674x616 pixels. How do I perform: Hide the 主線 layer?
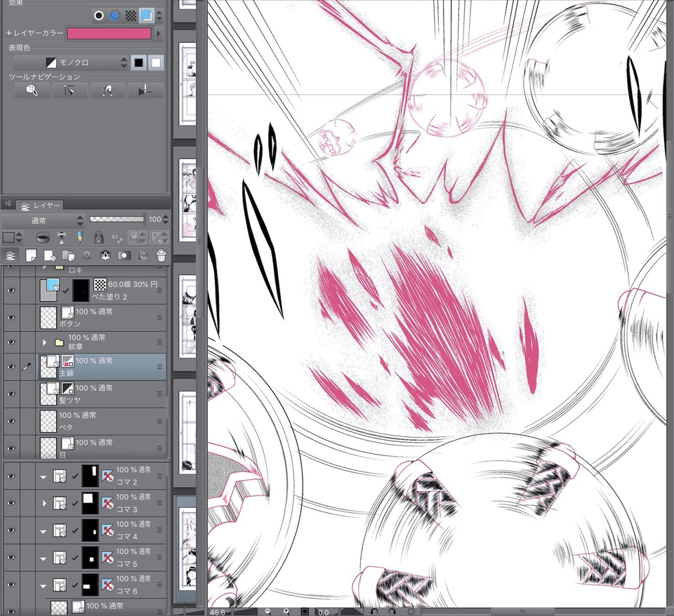(x=11, y=366)
